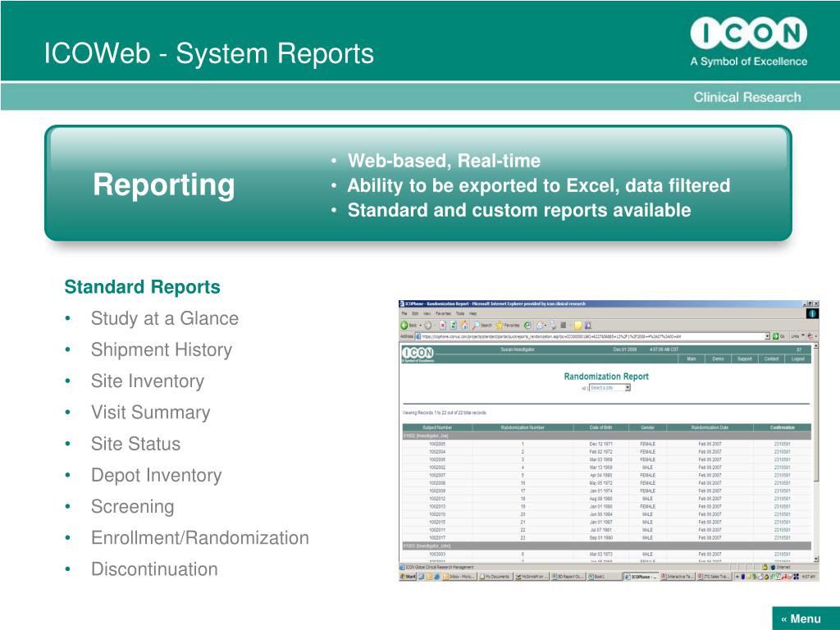Click the Demo link in the header
Viewport: 840px width, 630px height.
tap(718, 359)
